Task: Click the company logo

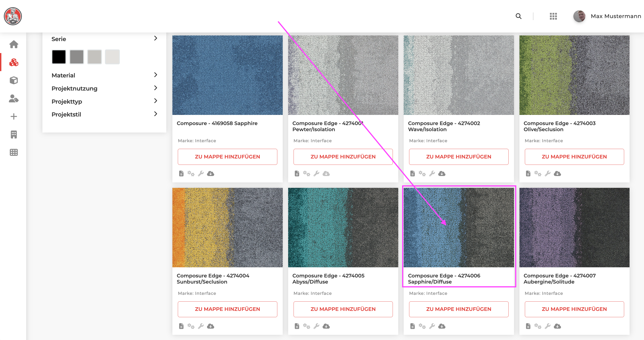Action: (x=13, y=16)
